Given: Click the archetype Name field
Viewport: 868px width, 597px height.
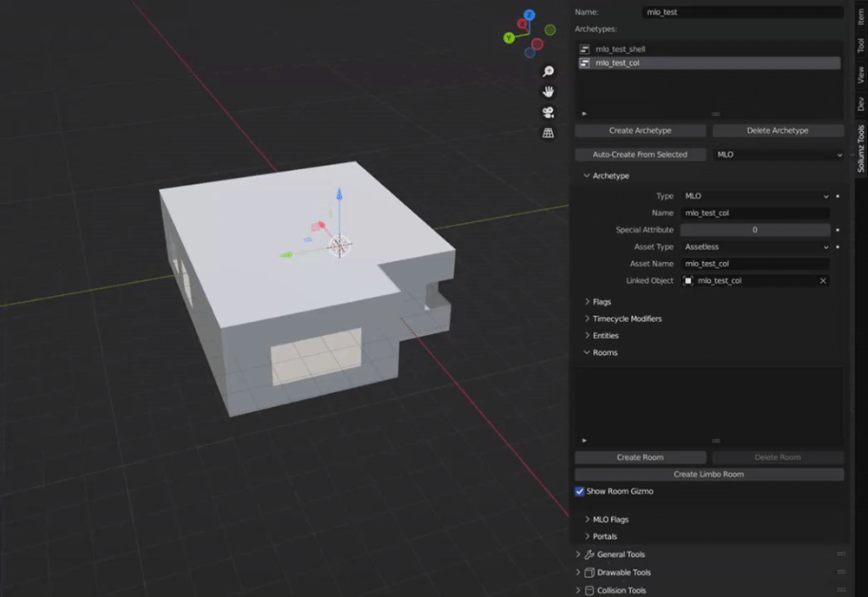Looking at the screenshot, I should tap(756, 213).
